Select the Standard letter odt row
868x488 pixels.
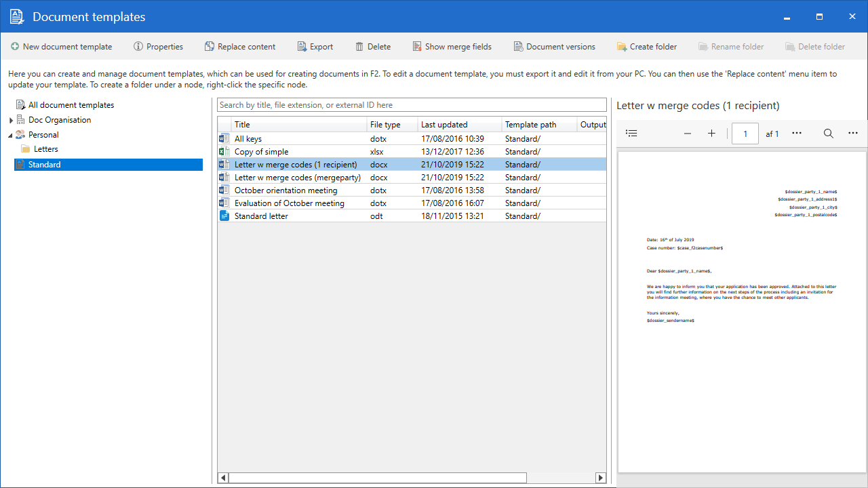pyautogui.click(x=261, y=216)
